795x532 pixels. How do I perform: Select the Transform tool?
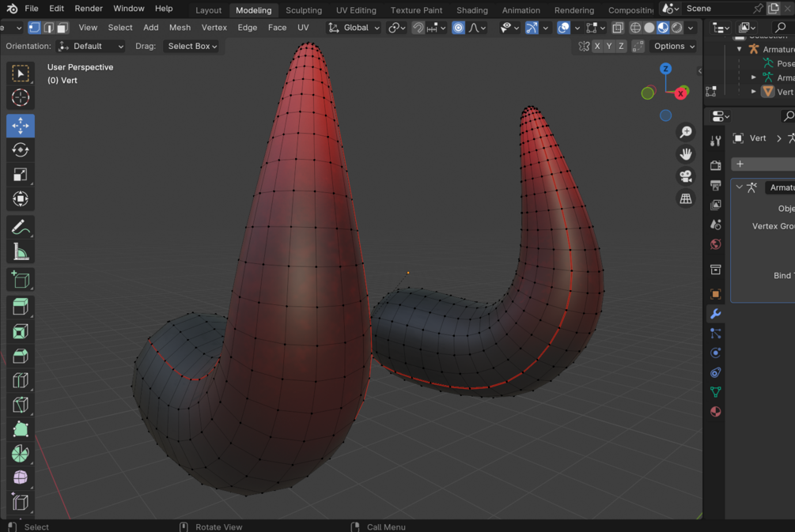coord(21,198)
